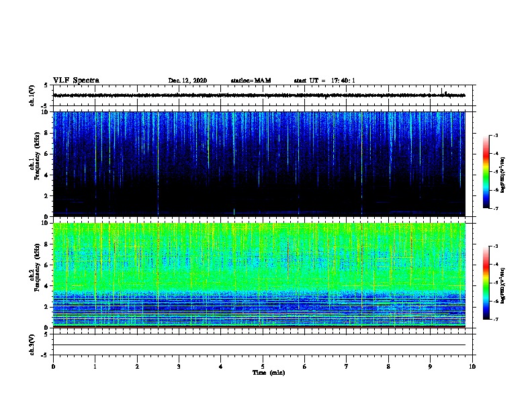Click the flat ch.3 voltage trace line
Image resolution: width=532 pixels, height=411 pixels.
[259, 345]
